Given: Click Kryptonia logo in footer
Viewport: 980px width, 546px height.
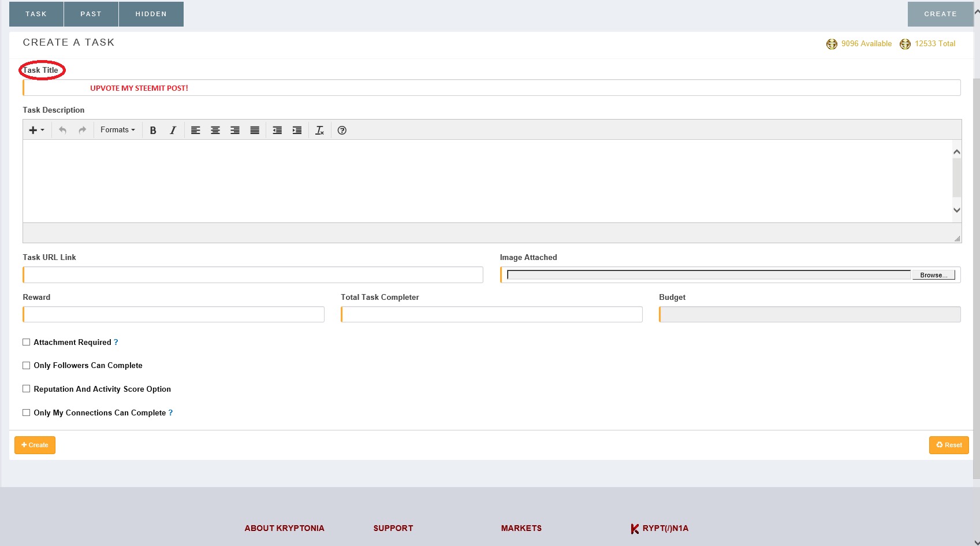Looking at the screenshot, I should point(659,528).
